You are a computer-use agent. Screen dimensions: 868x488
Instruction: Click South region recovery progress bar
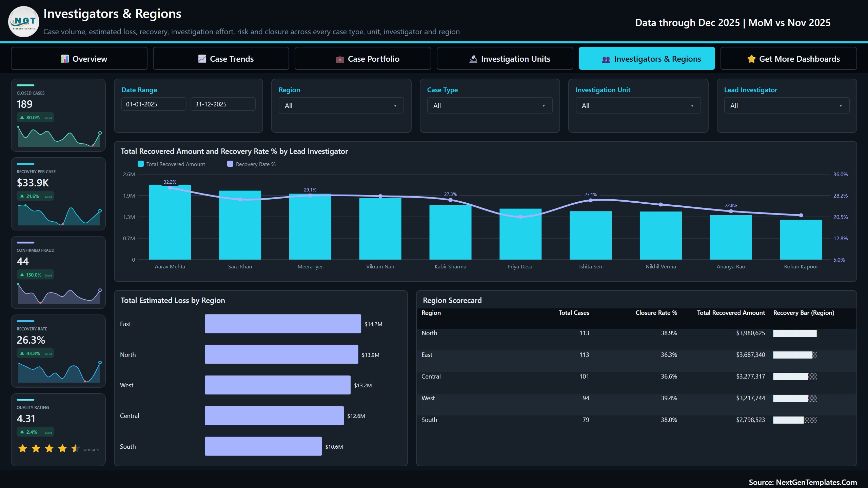coord(795,420)
